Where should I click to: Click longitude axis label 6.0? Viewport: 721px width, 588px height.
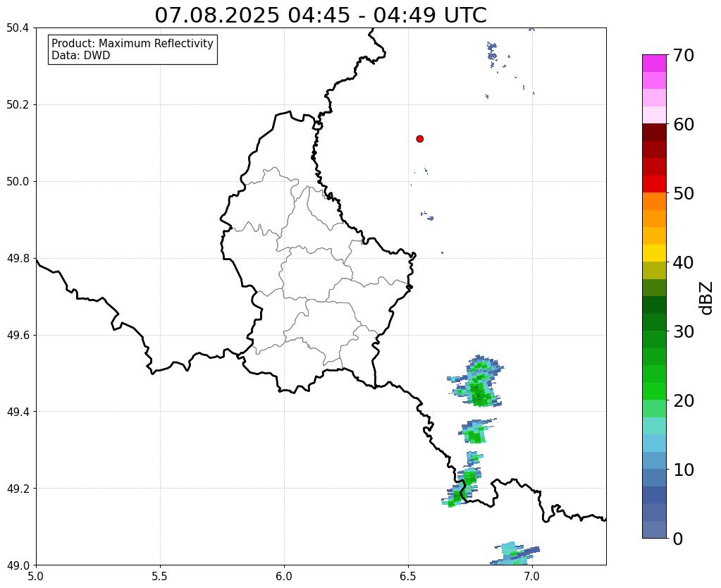click(x=284, y=576)
